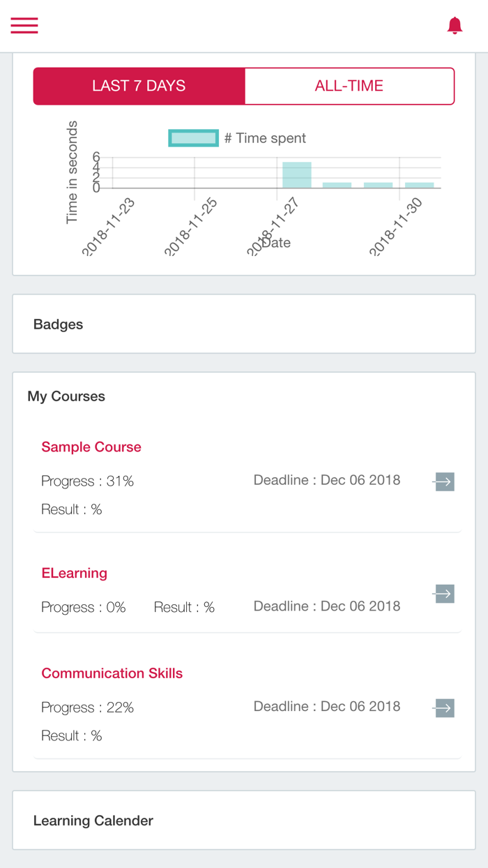Open Communication Skills arrow icon

(443, 708)
